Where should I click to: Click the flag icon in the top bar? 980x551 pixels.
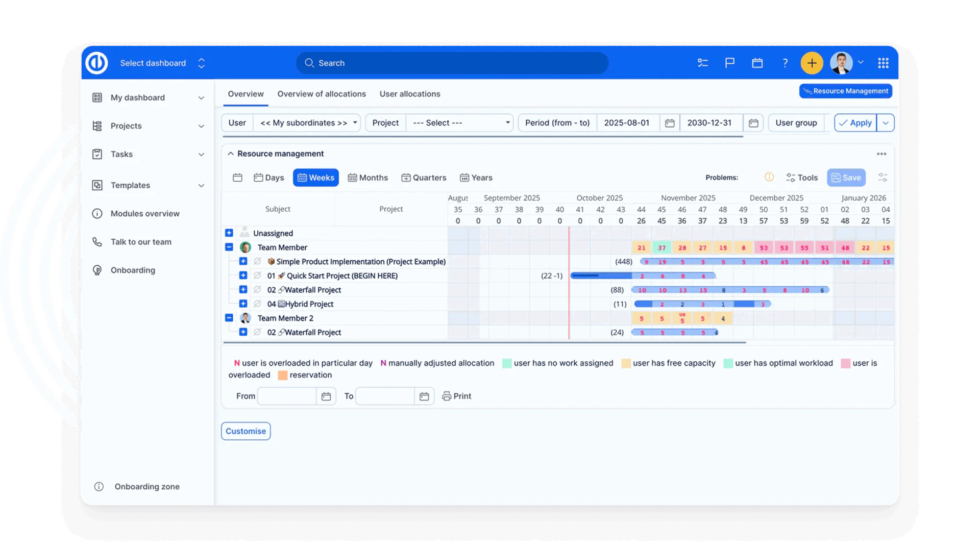tap(729, 63)
